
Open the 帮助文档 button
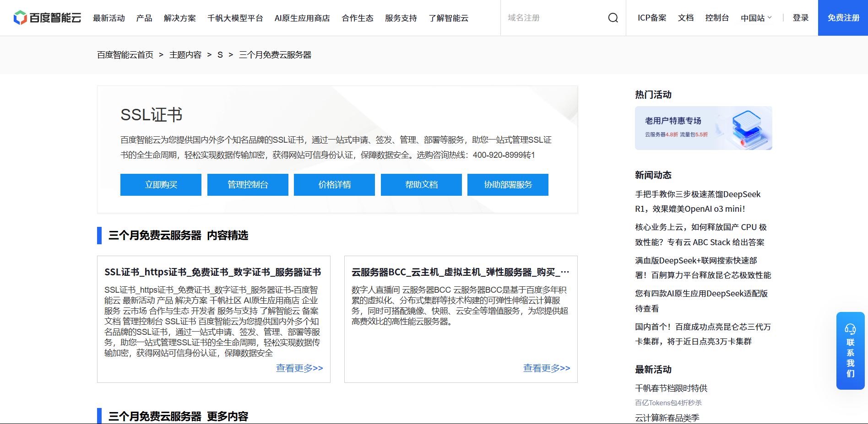point(421,185)
